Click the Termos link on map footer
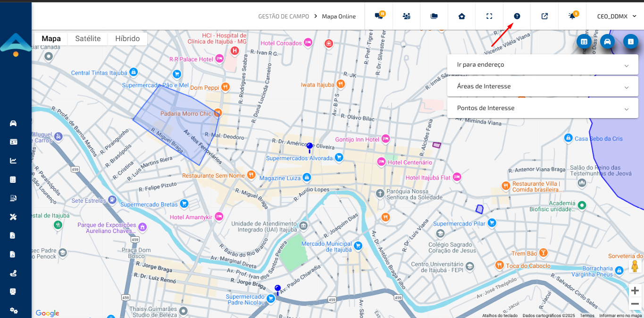Image resolution: width=644 pixels, height=318 pixels. pyautogui.click(x=587, y=316)
